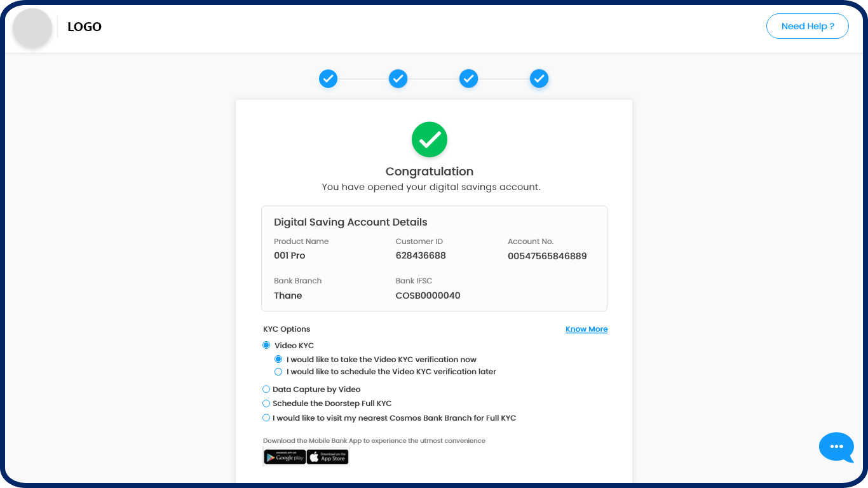Image resolution: width=868 pixels, height=488 pixels.
Task: Select Schedule the Doorstep Full KYC
Action: point(266,403)
